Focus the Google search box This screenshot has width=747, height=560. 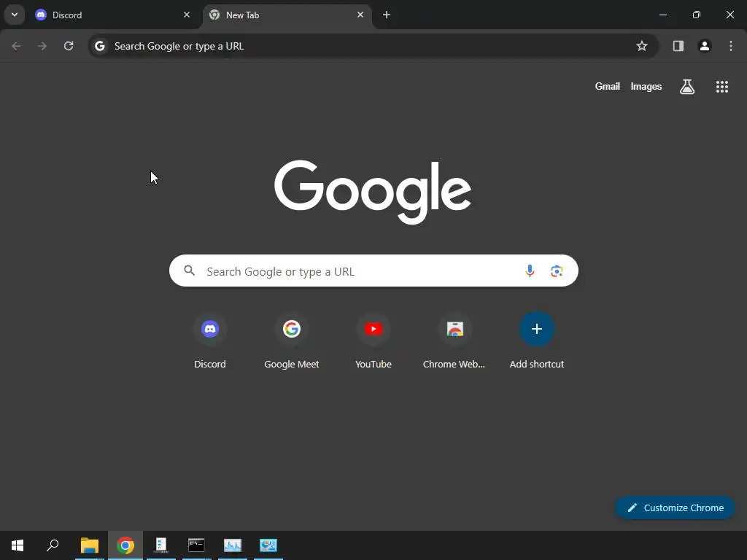[x=373, y=271]
